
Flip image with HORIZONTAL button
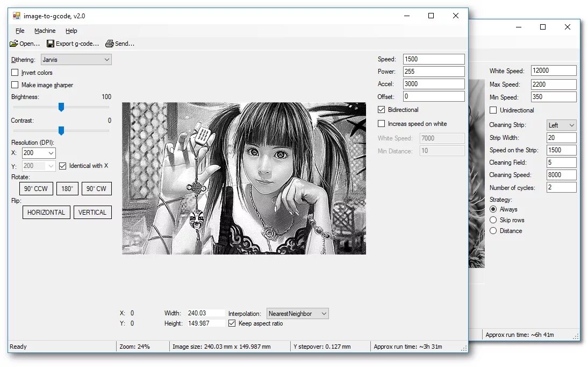(46, 212)
